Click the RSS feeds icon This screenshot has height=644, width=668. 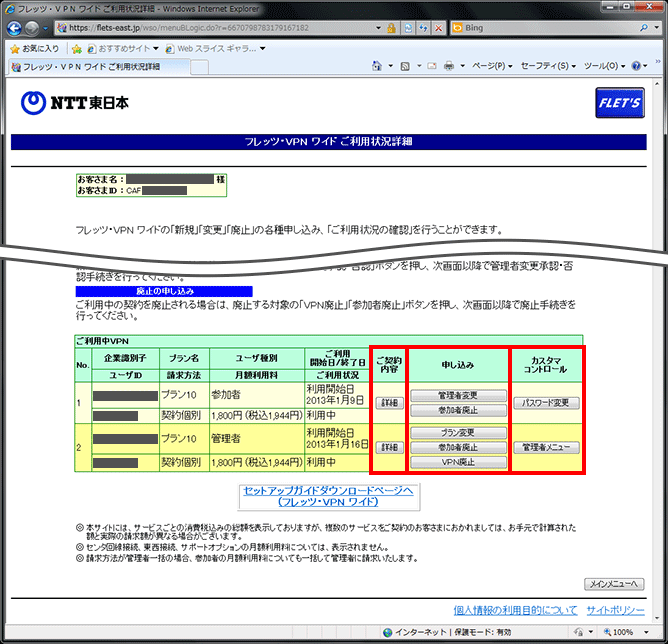[x=405, y=66]
